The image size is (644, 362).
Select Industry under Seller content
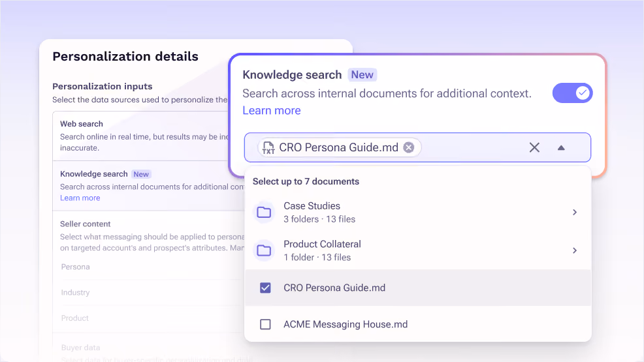(x=75, y=292)
